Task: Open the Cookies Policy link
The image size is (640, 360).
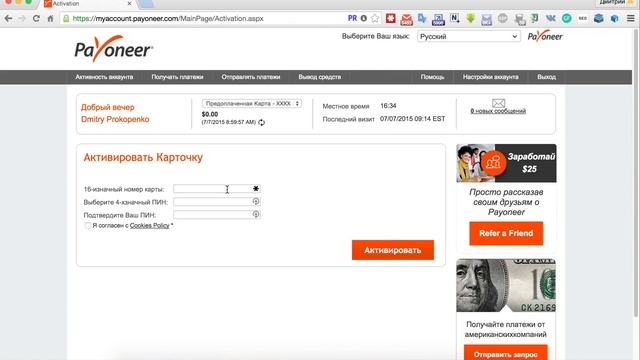Action: (x=149, y=225)
